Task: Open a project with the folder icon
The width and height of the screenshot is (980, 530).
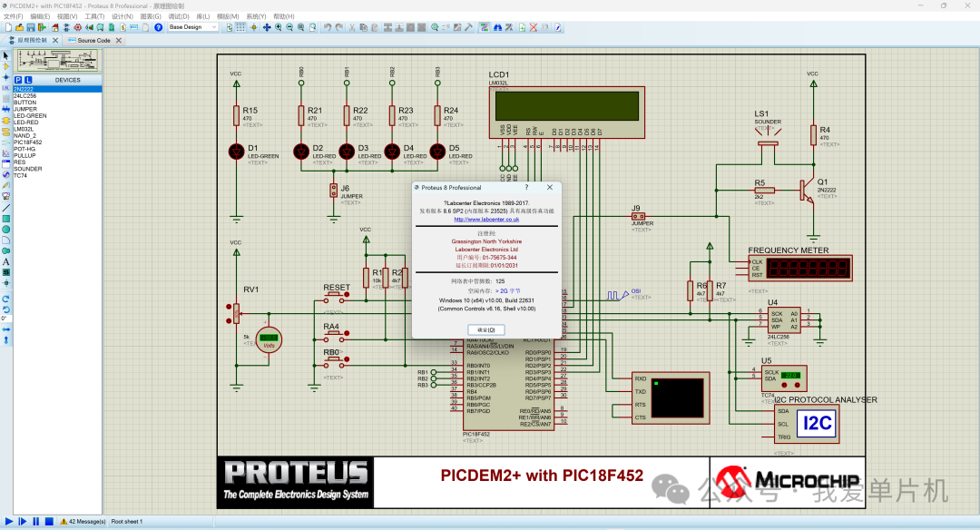Action: (19, 27)
